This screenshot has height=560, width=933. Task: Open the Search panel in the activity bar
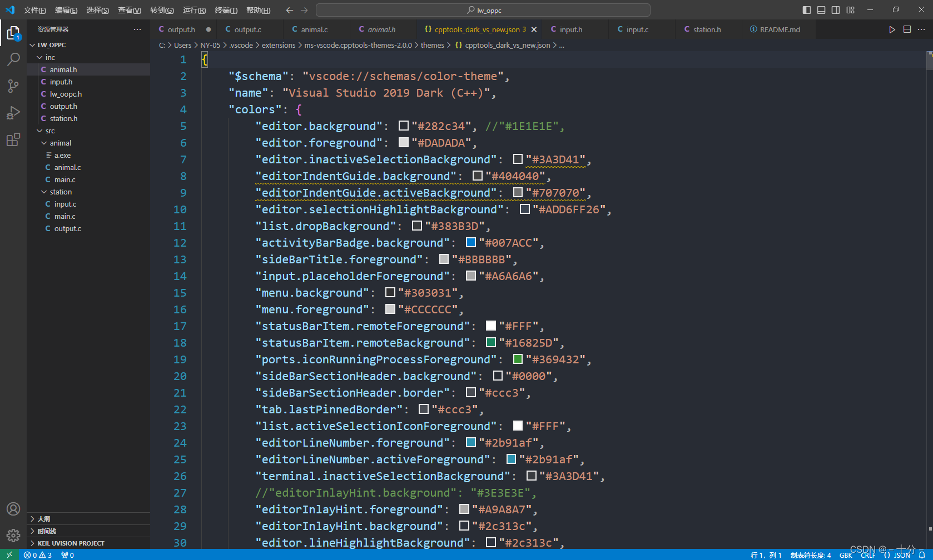point(13,59)
